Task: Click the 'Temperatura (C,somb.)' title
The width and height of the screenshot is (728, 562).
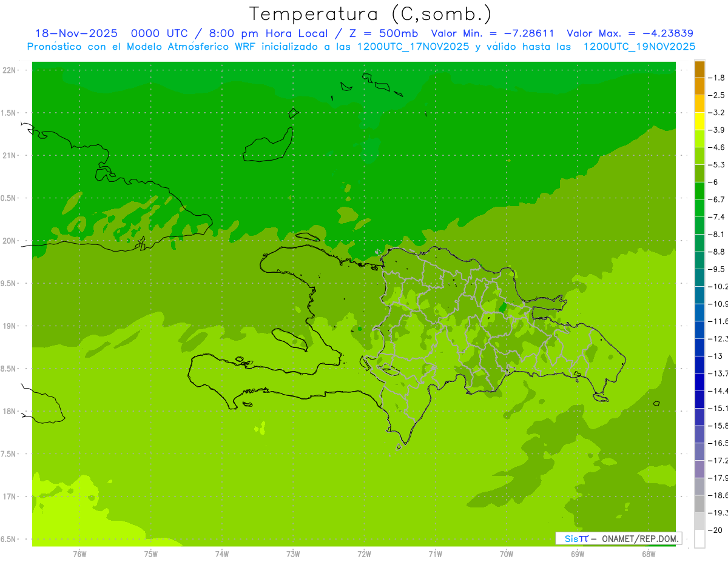Action: click(x=371, y=13)
